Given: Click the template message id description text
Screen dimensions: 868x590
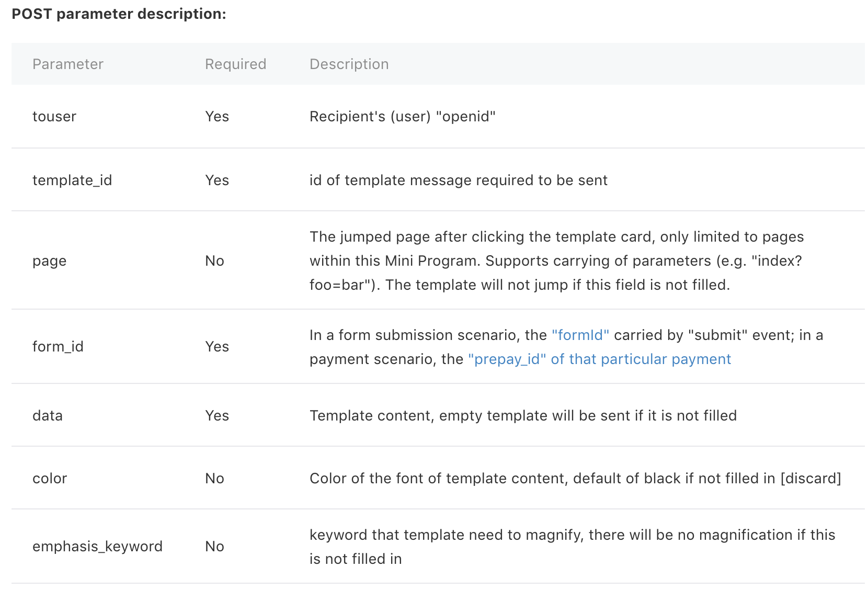Looking at the screenshot, I should point(458,180).
